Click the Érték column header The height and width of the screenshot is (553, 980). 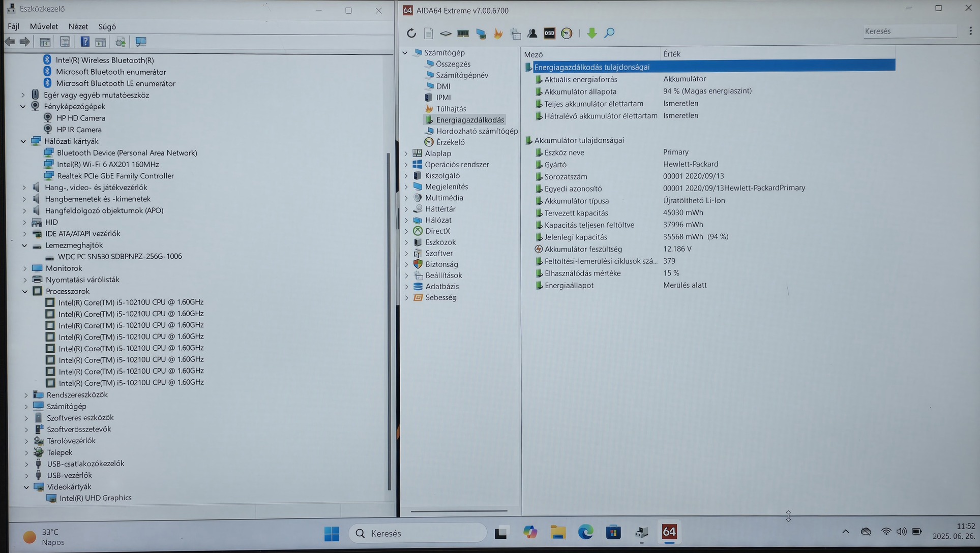coord(672,54)
